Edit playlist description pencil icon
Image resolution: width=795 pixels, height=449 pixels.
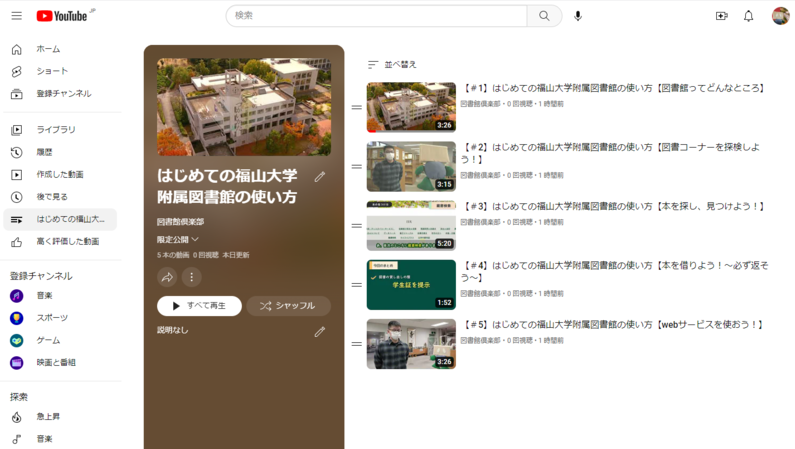[x=320, y=331]
